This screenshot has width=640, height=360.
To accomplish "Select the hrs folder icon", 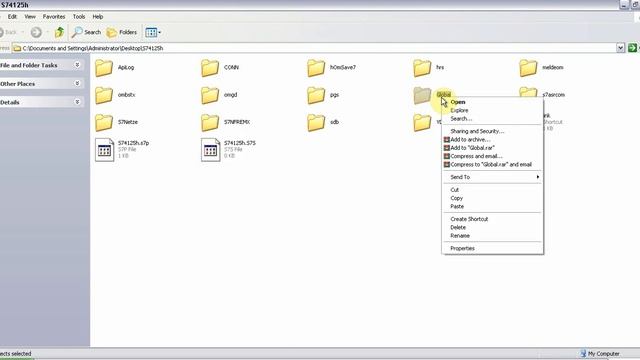I will point(422,68).
